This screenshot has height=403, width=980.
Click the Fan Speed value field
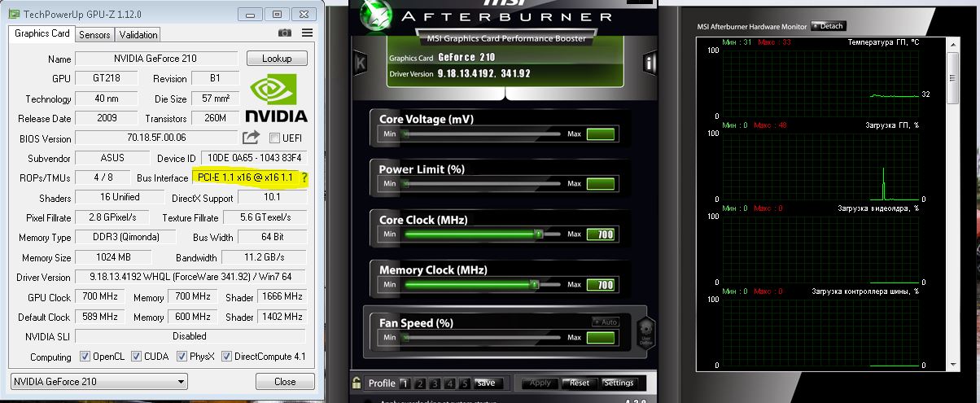tap(601, 337)
